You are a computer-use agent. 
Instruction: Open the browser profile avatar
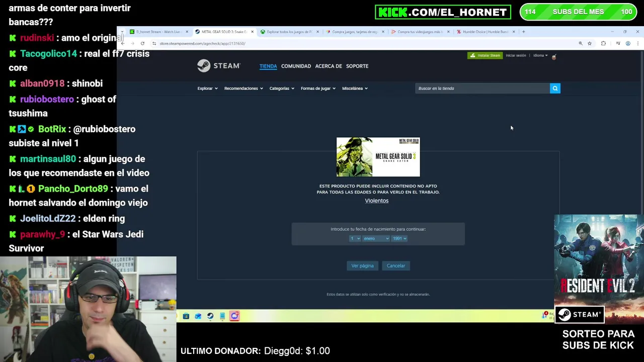628,43
